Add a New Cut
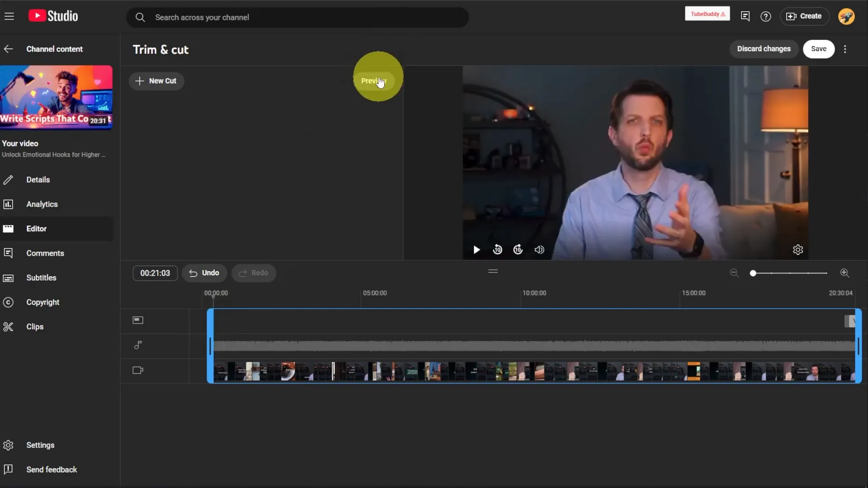 click(156, 81)
